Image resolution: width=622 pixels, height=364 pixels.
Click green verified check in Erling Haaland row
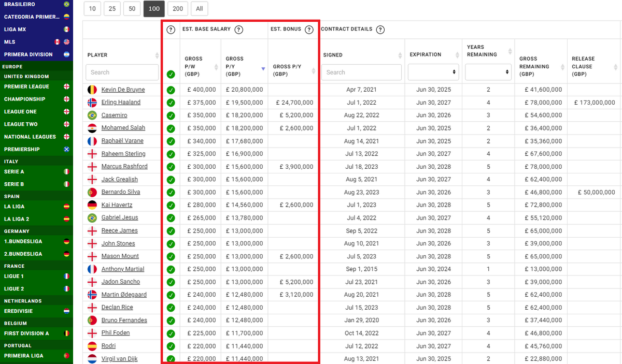(x=171, y=103)
